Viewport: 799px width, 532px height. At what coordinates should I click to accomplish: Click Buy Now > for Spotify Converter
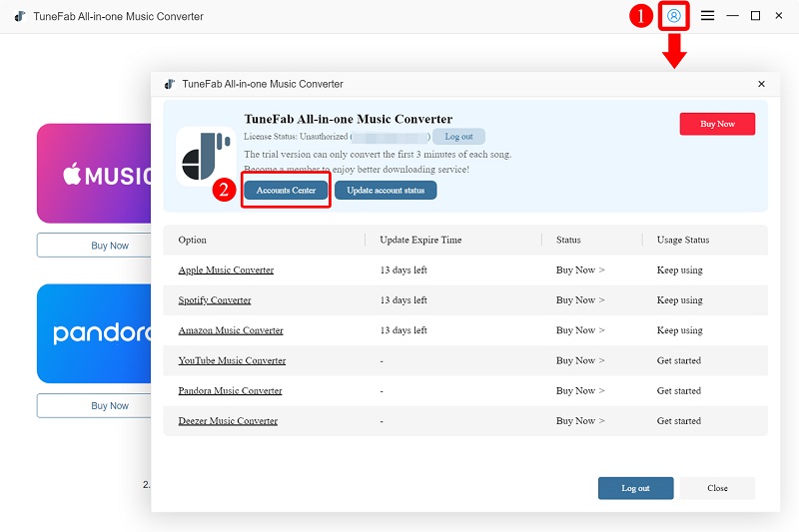click(580, 300)
